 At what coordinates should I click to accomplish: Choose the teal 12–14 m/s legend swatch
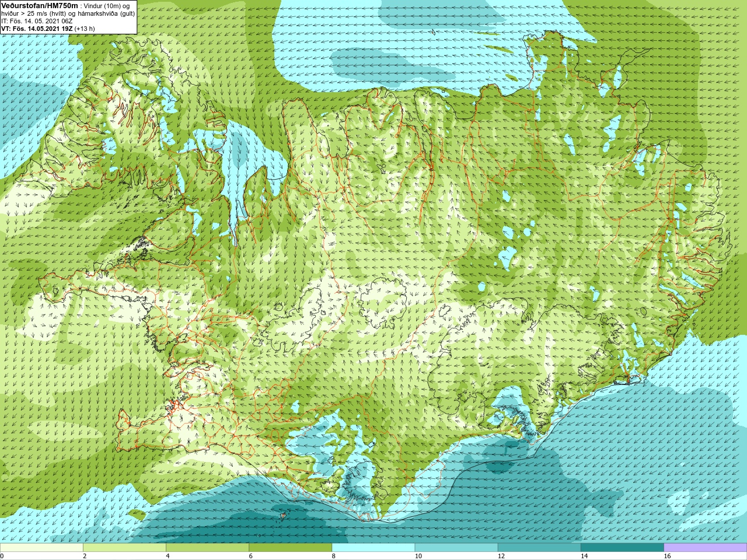(539, 548)
